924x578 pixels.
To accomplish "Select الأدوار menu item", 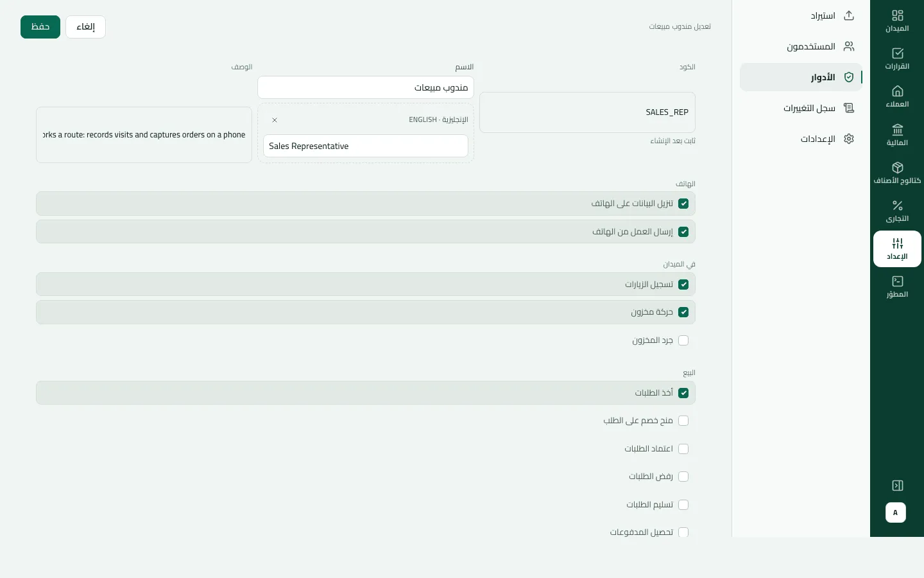I will (801, 77).
